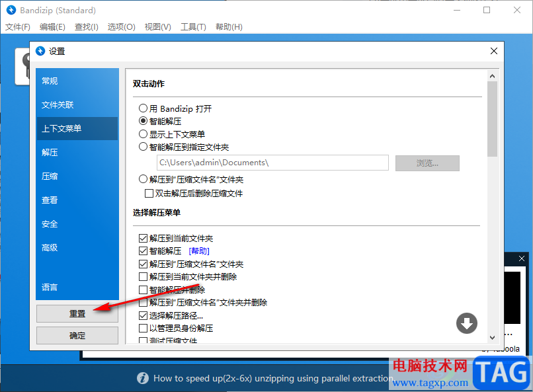Close the ad panel with X
Viewport: 533px width, 392px height.
tap(522, 258)
